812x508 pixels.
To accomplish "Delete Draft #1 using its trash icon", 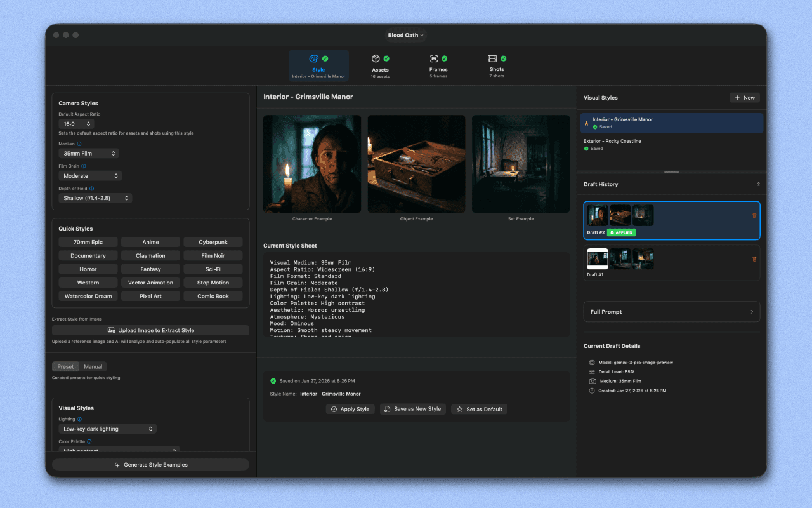I will [x=754, y=258].
